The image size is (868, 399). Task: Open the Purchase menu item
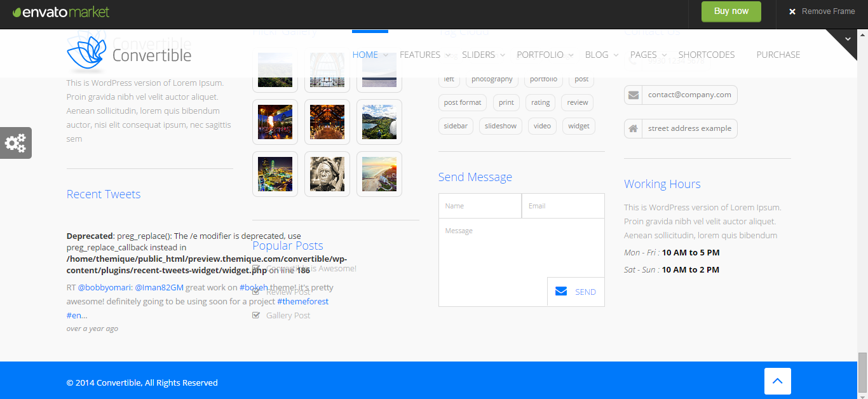(x=778, y=55)
